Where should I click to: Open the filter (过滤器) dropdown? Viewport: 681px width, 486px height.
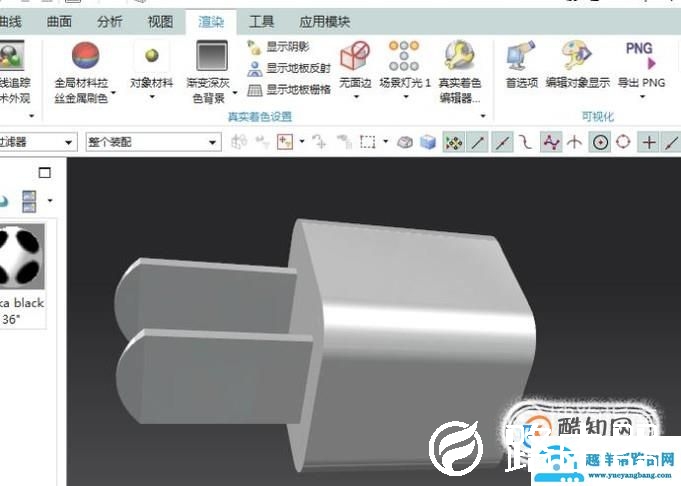point(38,142)
